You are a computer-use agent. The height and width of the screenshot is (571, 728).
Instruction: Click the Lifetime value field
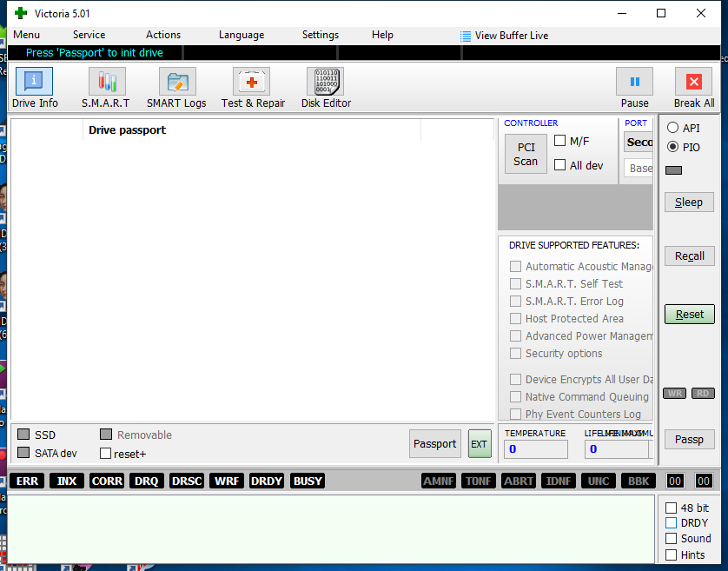pyautogui.click(x=616, y=449)
